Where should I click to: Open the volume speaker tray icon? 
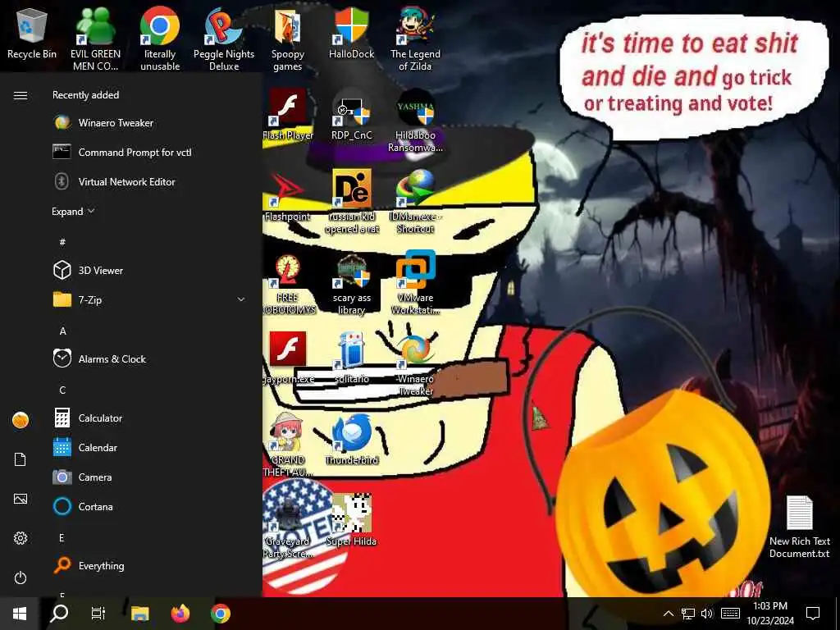707,614
